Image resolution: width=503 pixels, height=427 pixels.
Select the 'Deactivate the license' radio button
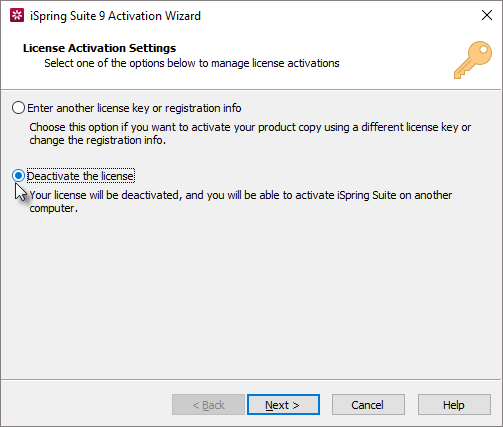click(x=18, y=176)
